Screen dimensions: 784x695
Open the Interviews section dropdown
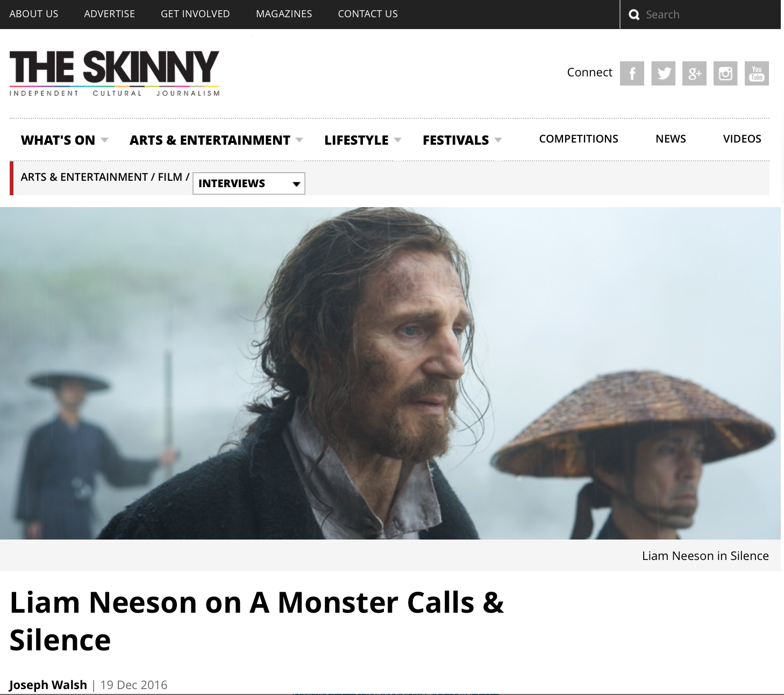[249, 183]
